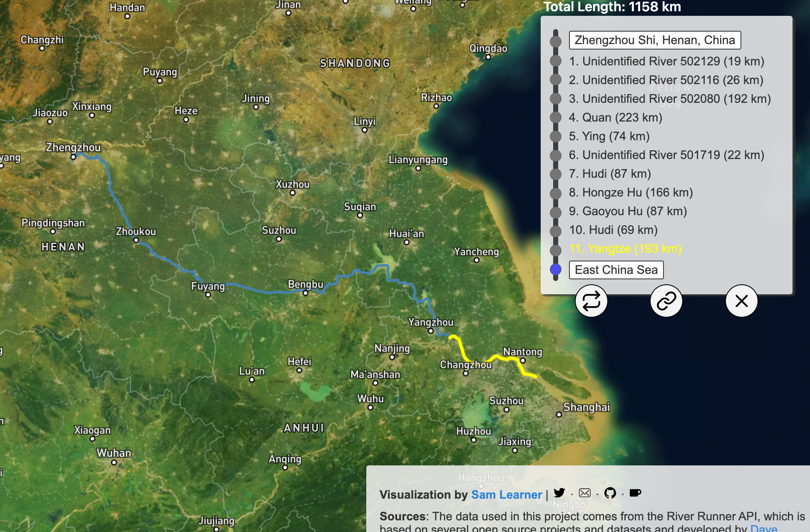Open the Sam Learner link
810x532 pixels.
coord(506,495)
